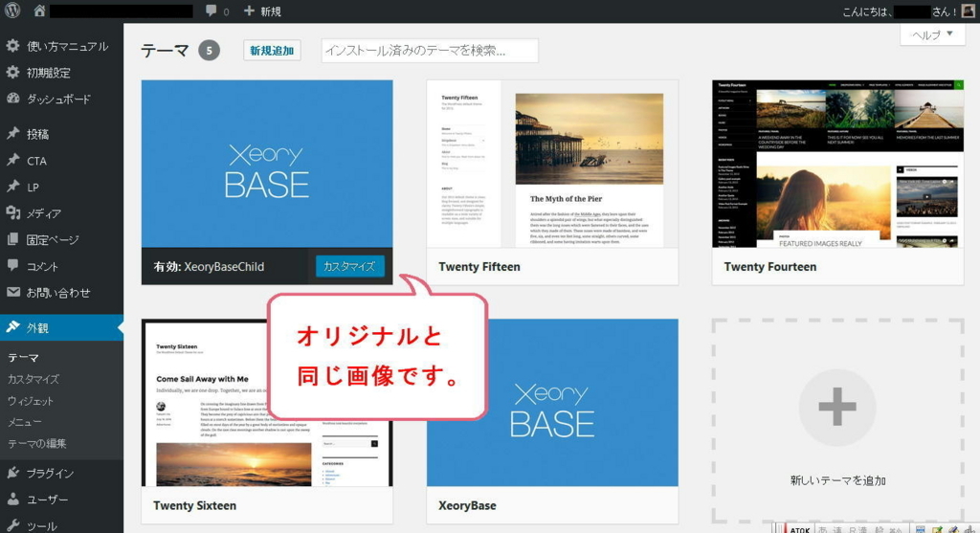The width and height of the screenshot is (980, 533).
Task: Click the WordPress logo icon
Action: [x=12, y=11]
